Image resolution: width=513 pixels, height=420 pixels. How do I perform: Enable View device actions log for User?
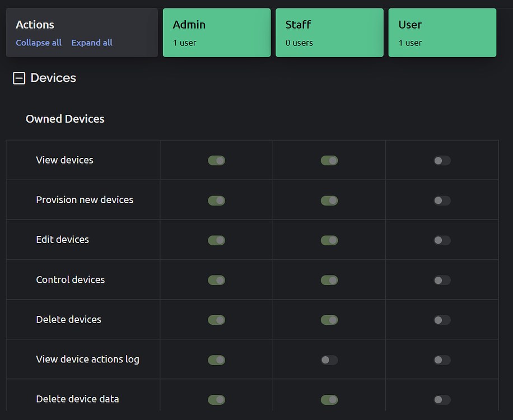pyautogui.click(x=441, y=360)
